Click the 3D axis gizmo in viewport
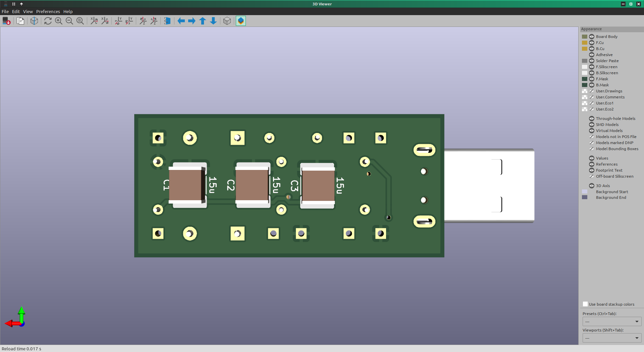 (x=15, y=317)
